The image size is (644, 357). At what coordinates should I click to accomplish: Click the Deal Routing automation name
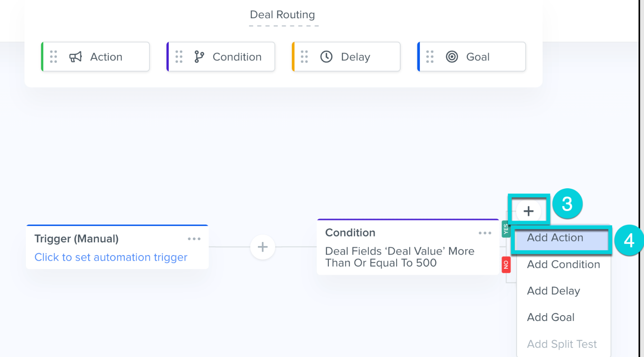[x=282, y=15]
